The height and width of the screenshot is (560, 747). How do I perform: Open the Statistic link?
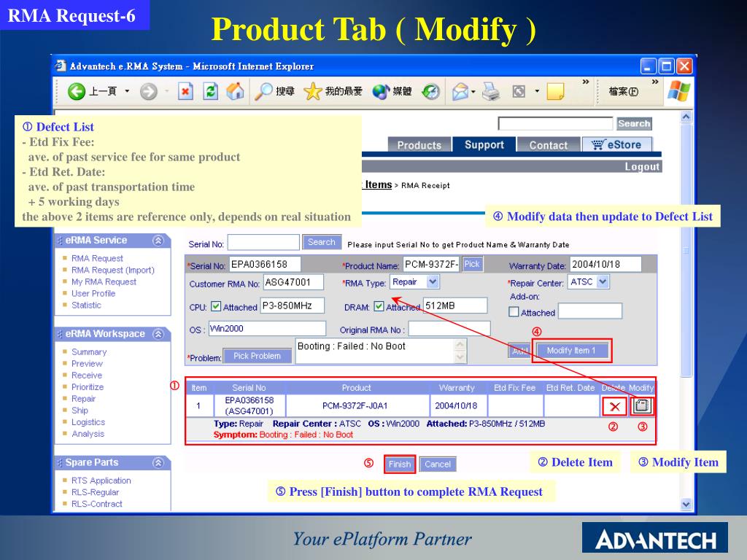coord(86,306)
